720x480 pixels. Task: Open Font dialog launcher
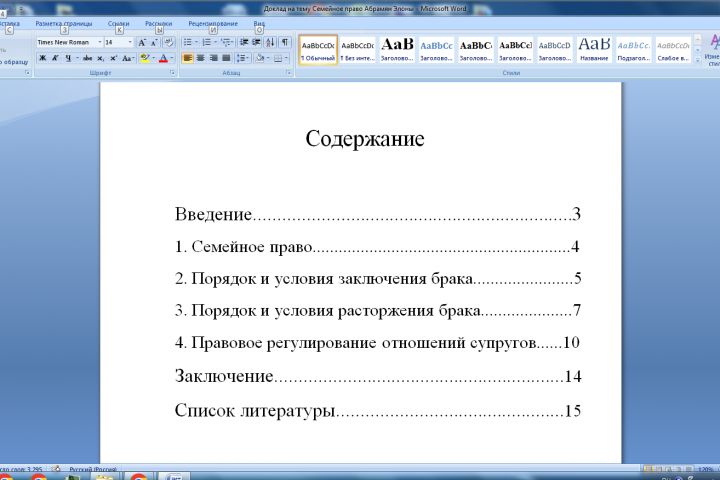pyautogui.click(x=173, y=73)
